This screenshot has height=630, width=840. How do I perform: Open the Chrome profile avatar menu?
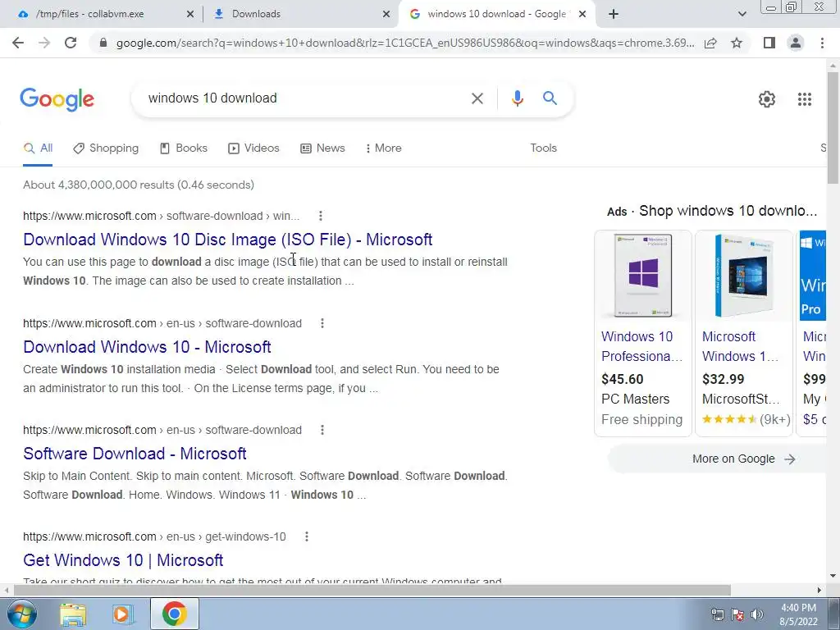[796, 43]
